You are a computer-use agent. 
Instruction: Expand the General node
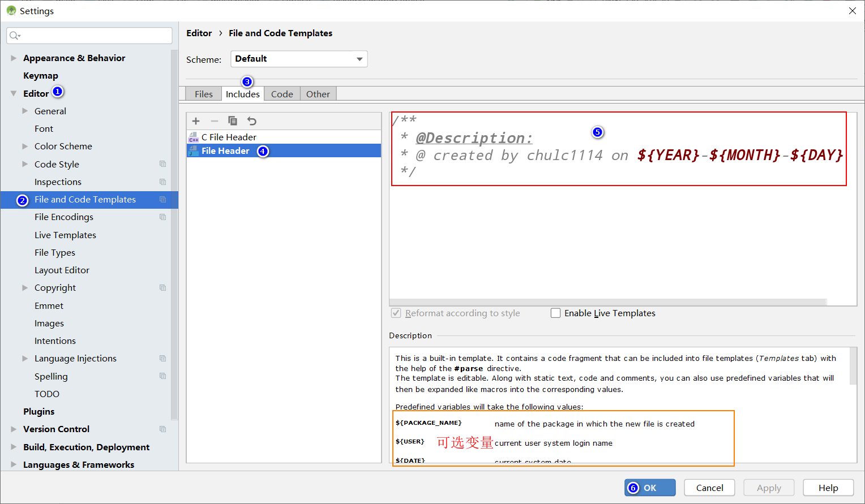click(25, 111)
